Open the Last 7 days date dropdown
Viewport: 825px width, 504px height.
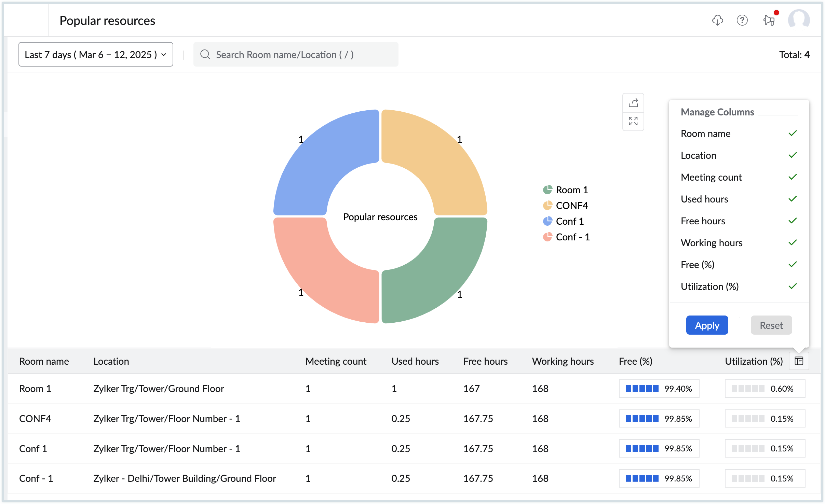(96, 55)
